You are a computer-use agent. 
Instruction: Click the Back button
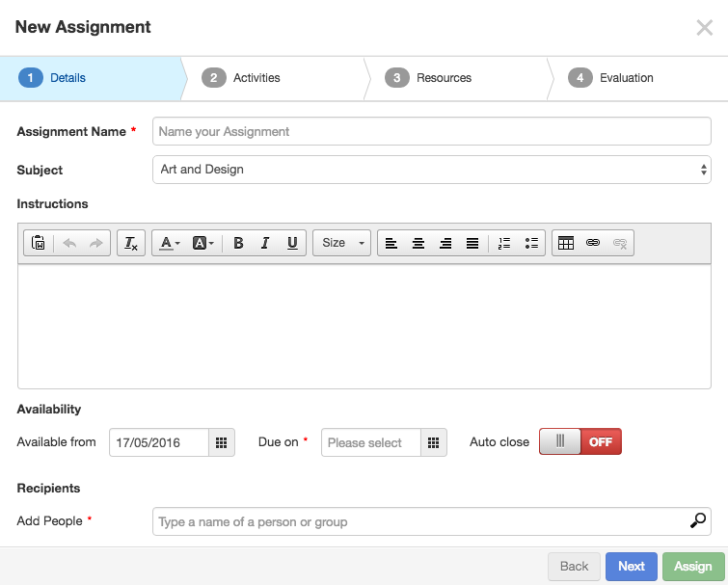(x=574, y=567)
